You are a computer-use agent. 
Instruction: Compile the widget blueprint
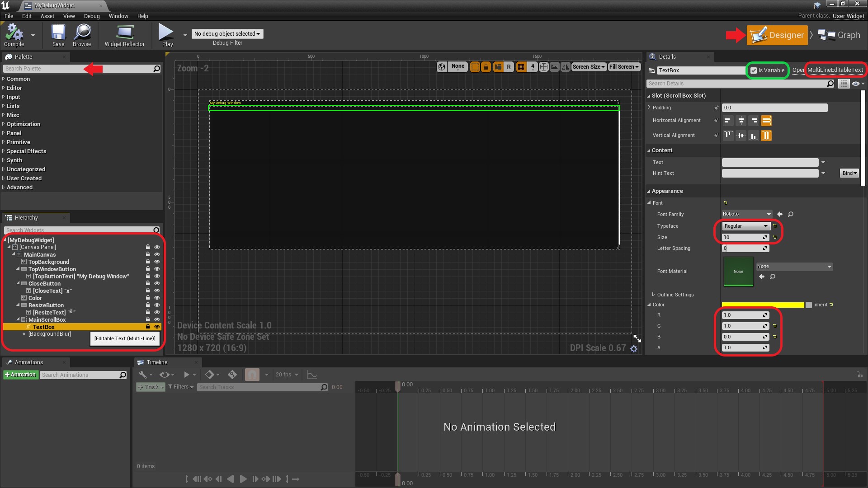click(14, 35)
